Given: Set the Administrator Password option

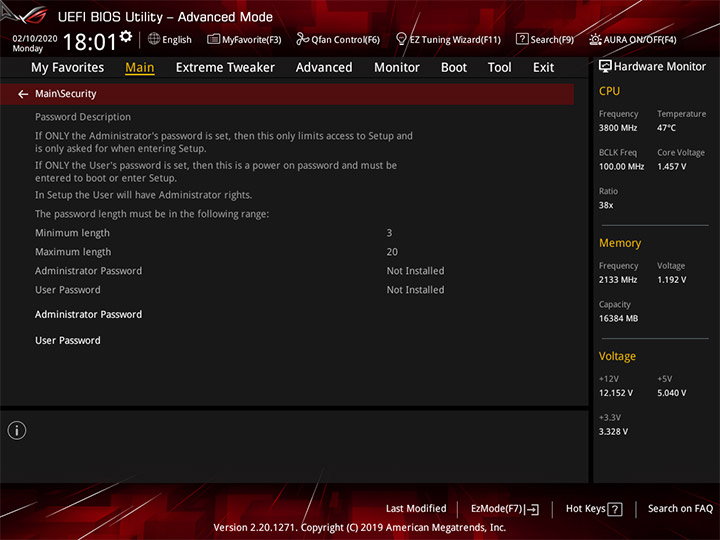Looking at the screenshot, I should pyautogui.click(x=88, y=315).
